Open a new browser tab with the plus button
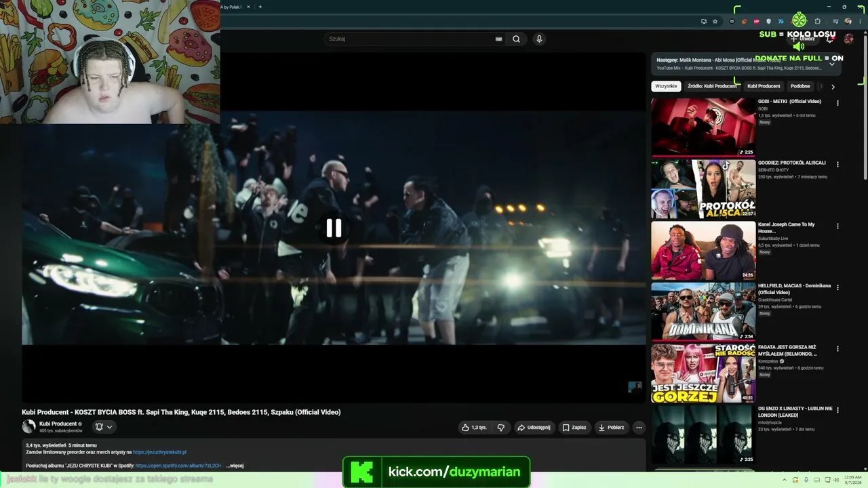 point(260,7)
